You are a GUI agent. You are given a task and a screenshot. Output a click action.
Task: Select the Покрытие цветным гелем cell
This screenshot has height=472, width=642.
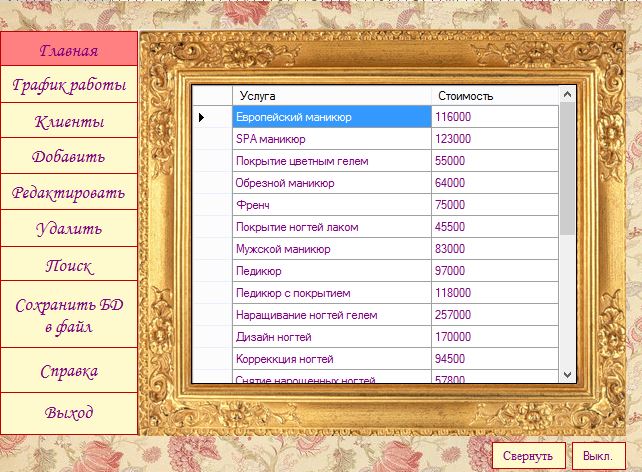[x=332, y=161]
